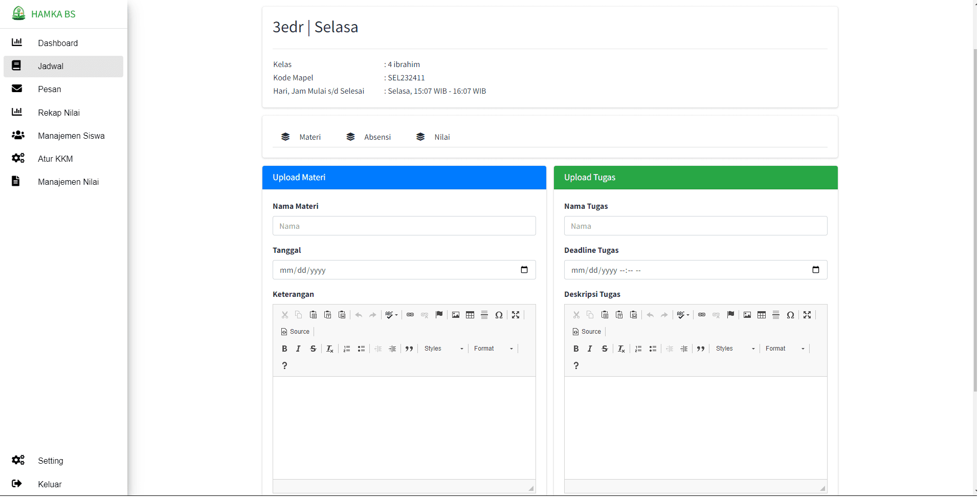
Task: Click Link icon in Keterangan editor
Action: point(410,315)
